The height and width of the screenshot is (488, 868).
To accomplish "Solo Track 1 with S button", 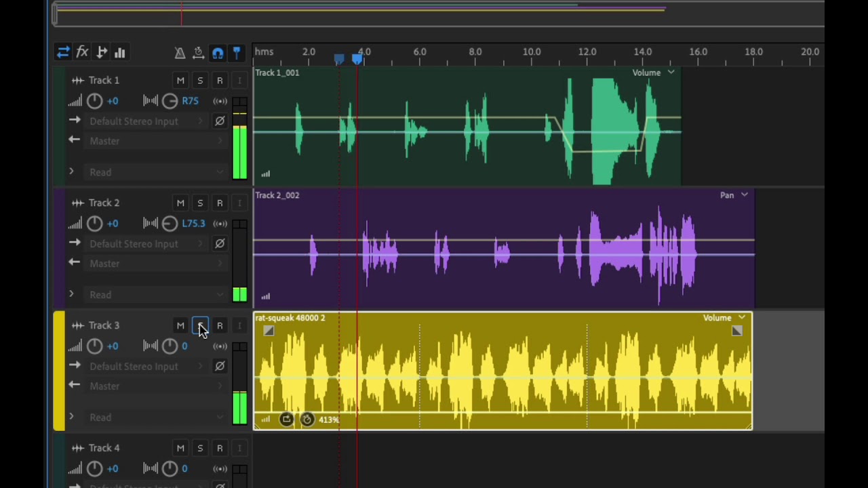I will tap(200, 81).
